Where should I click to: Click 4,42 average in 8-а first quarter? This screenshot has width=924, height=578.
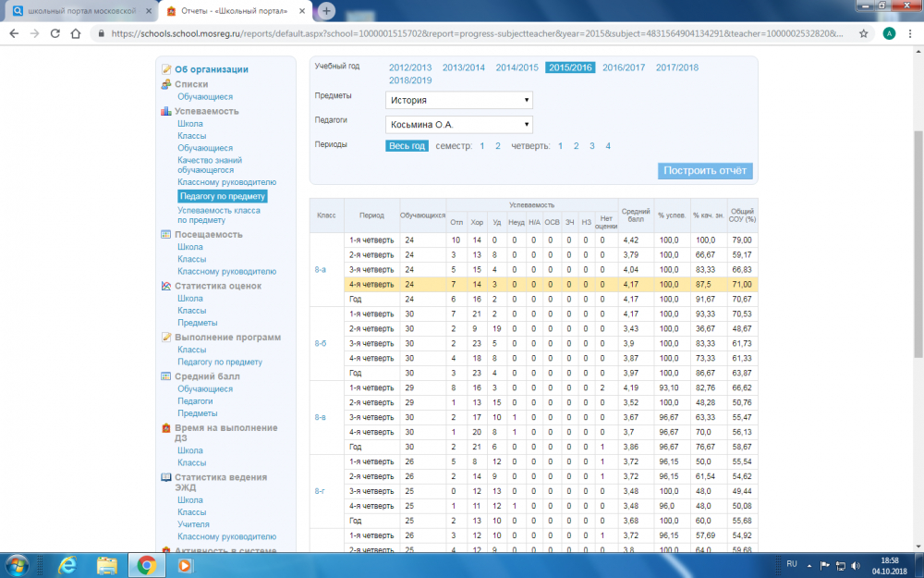(x=630, y=240)
